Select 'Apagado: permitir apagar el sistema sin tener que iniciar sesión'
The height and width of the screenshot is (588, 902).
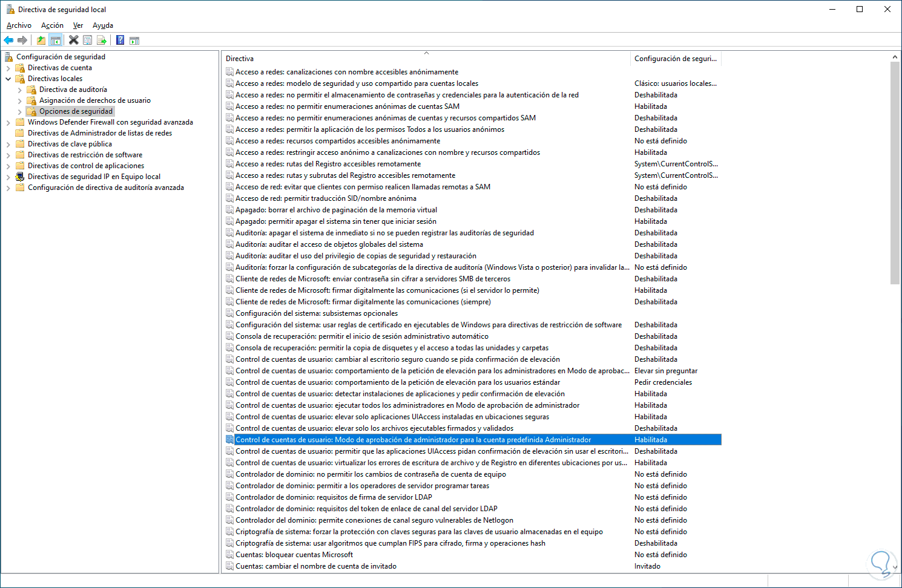336,221
